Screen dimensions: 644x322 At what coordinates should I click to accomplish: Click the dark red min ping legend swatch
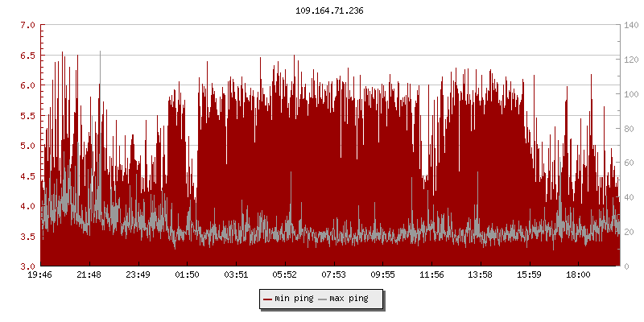(x=267, y=299)
